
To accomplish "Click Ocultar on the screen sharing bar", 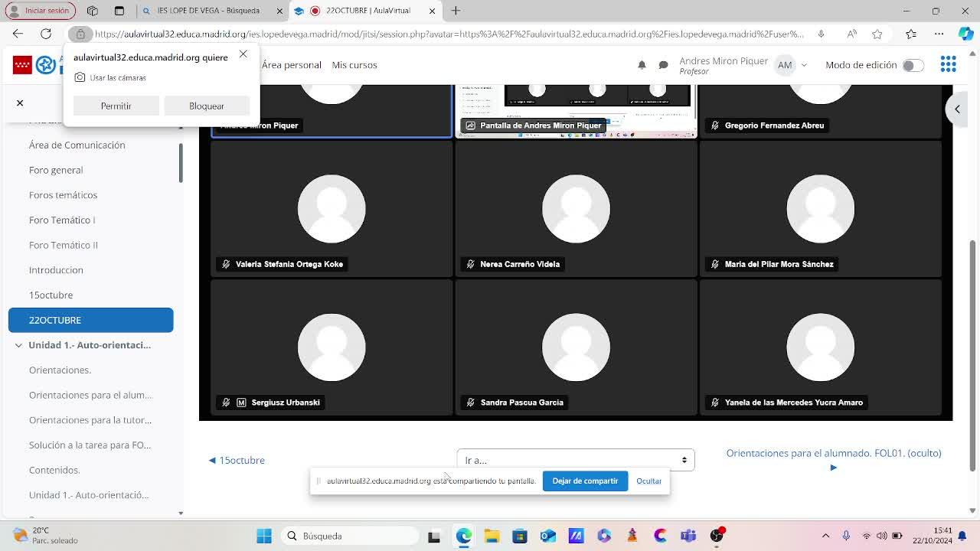I will coord(648,481).
